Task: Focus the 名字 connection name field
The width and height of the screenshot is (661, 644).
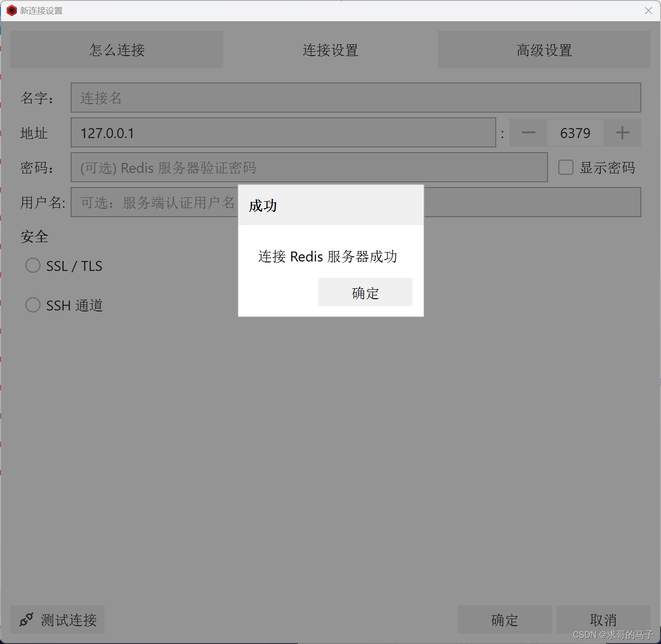Action: pyautogui.click(x=356, y=98)
